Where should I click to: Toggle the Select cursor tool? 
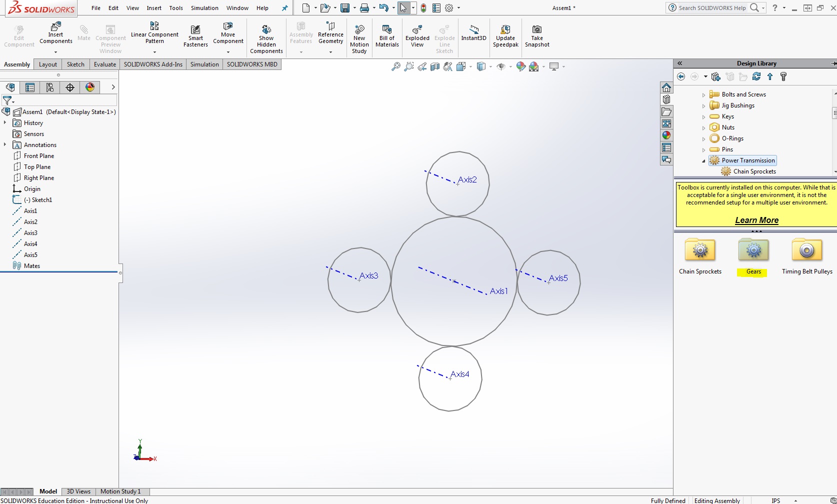pyautogui.click(x=403, y=8)
